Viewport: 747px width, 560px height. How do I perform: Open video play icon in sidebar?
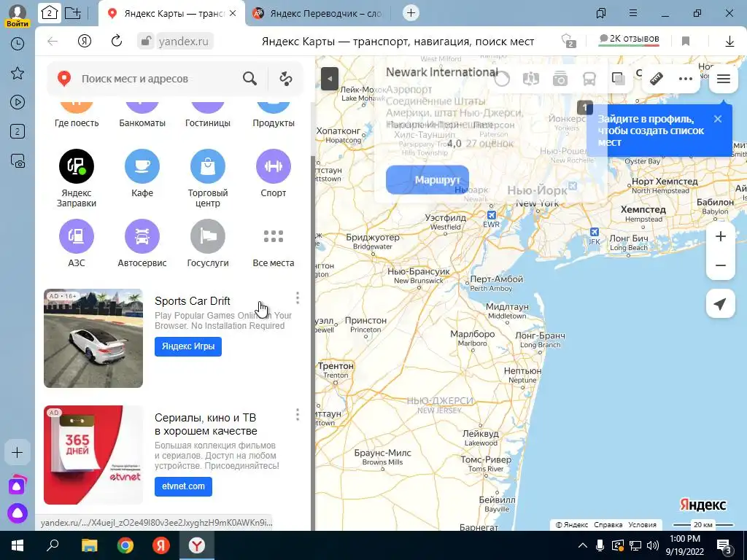(18, 102)
